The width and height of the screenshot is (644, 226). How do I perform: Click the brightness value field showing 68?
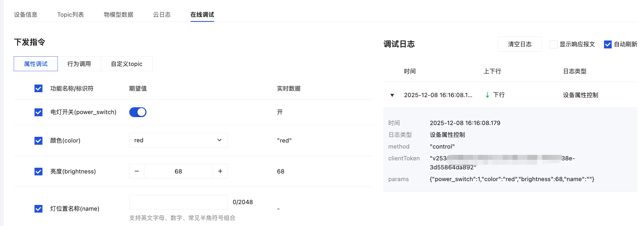click(x=178, y=171)
